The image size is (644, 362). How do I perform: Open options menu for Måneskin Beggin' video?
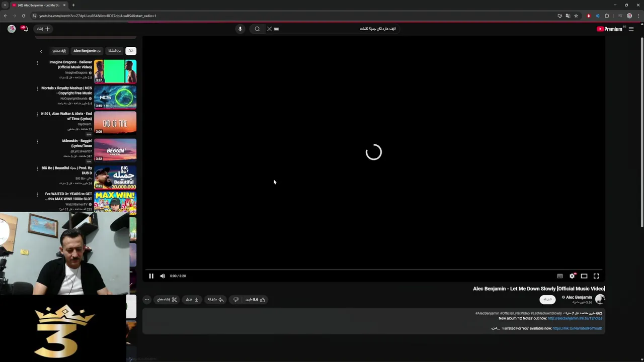pyautogui.click(x=37, y=141)
